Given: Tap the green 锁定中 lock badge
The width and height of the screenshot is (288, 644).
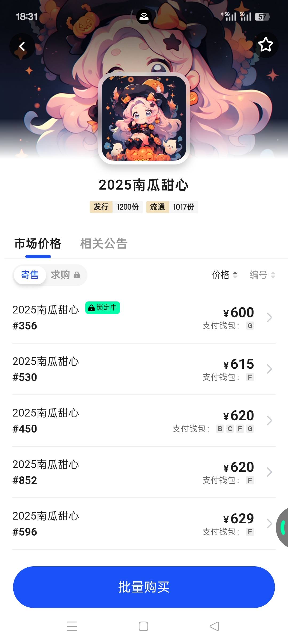Looking at the screenshot, I should pos(103,308).
